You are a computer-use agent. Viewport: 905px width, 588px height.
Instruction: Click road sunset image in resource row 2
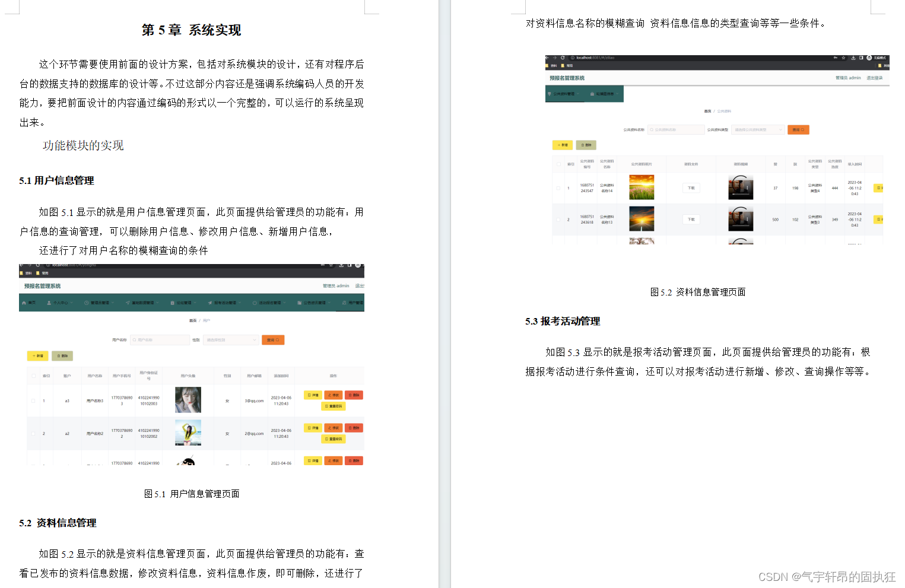point(642,219)
